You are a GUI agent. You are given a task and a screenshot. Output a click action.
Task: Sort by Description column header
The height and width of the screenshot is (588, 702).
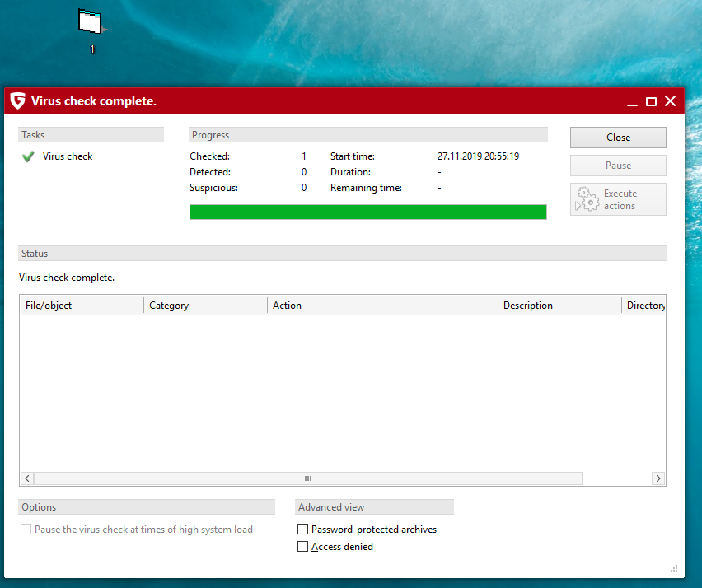(x=559, y=306)
